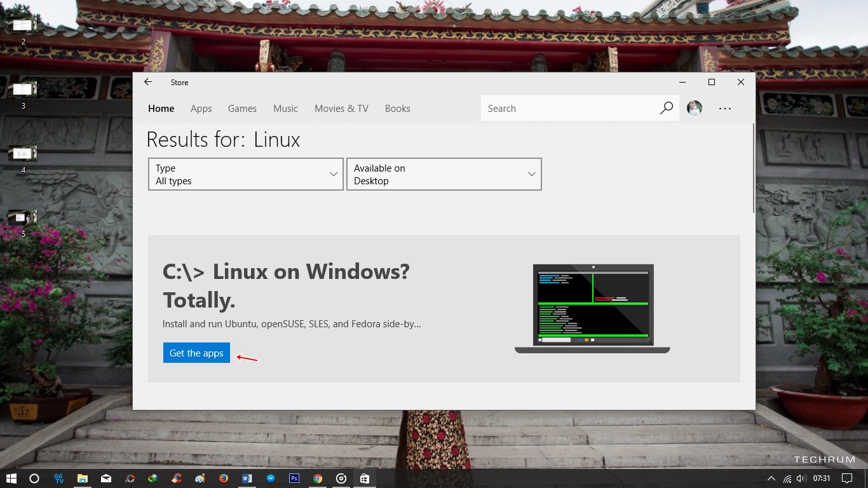
Task: Open the circular disc app on taskbar
Action: pyautogui.click(x=341, y=478)
